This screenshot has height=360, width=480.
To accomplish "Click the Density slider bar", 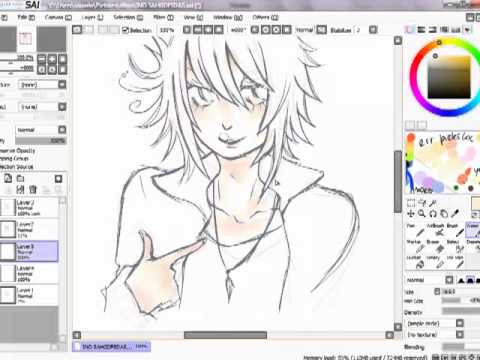I will 461,312.
